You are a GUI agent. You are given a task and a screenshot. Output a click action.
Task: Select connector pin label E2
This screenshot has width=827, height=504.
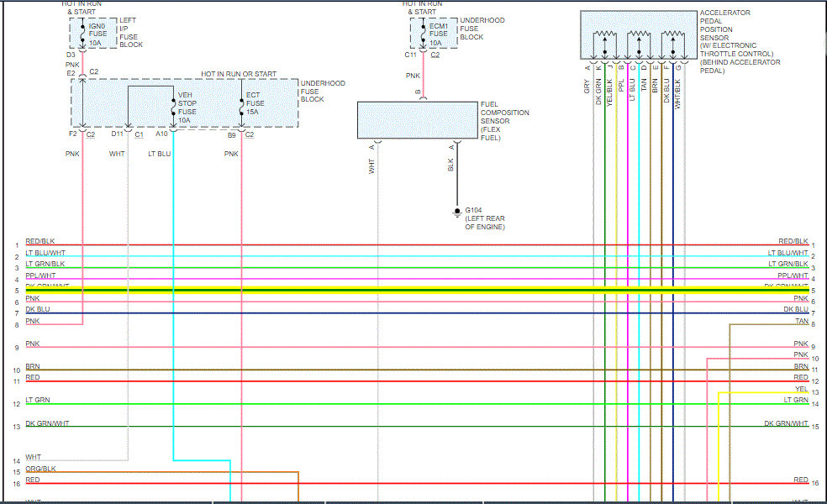point(71,73)
